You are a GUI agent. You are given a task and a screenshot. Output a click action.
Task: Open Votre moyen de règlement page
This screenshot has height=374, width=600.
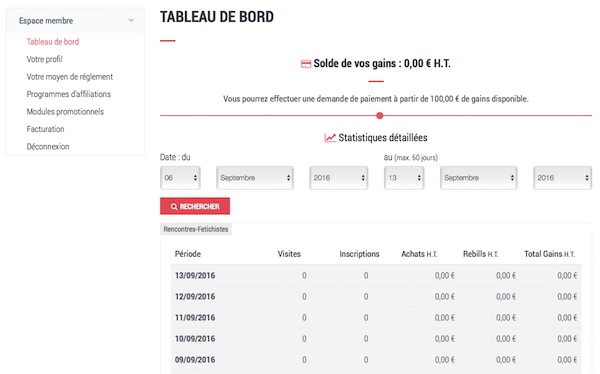coord(70,77)
